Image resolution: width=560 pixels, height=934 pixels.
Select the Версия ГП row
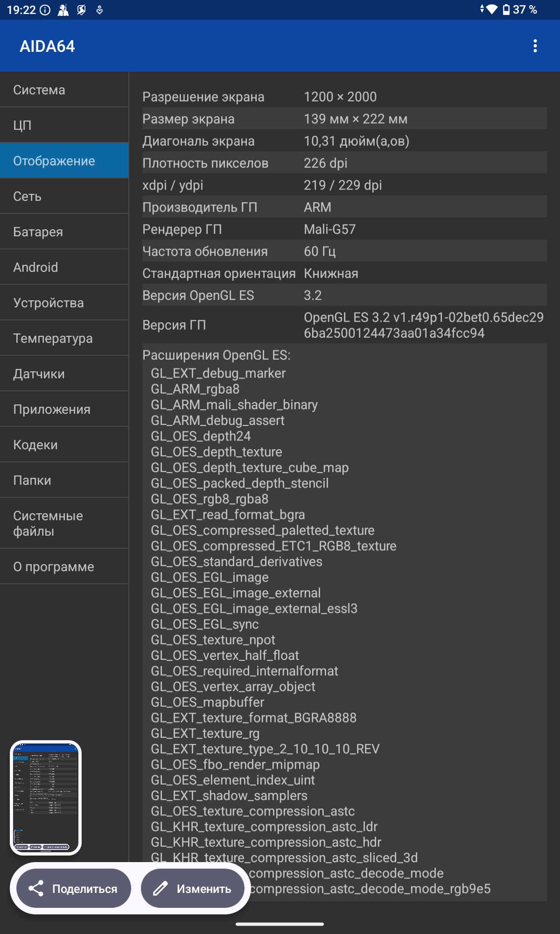pos(344,325)
